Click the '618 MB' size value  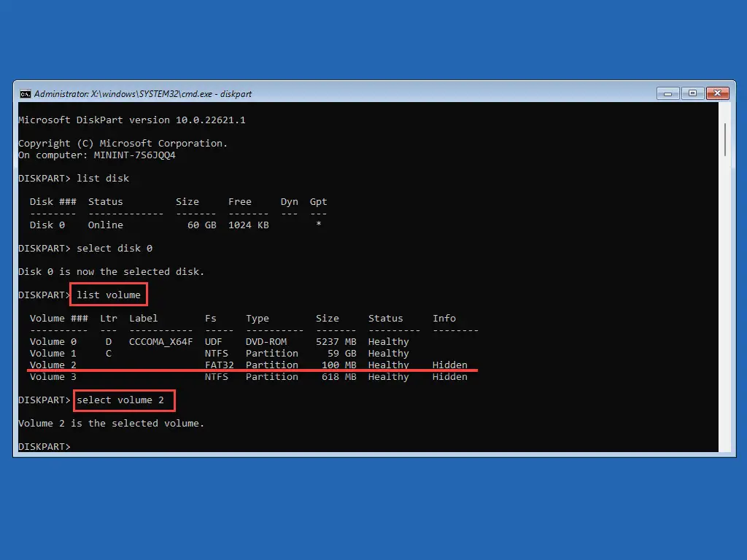tap(338, 377)
